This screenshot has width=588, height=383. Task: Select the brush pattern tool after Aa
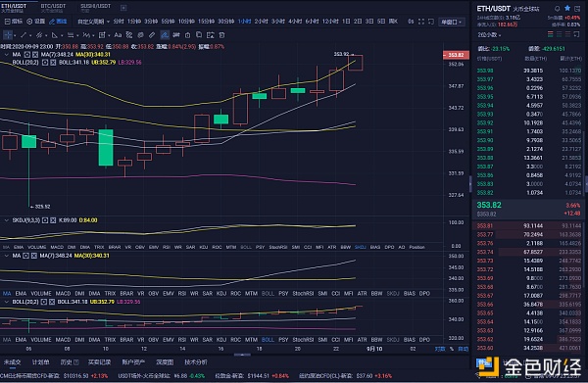pos(129,35)
